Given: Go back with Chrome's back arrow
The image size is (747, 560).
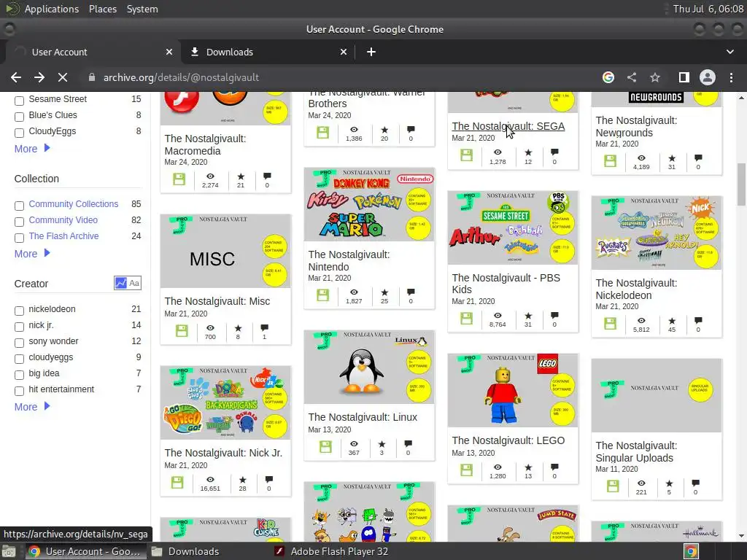Looking at the screenshot, I should click(x=16, y=77).
